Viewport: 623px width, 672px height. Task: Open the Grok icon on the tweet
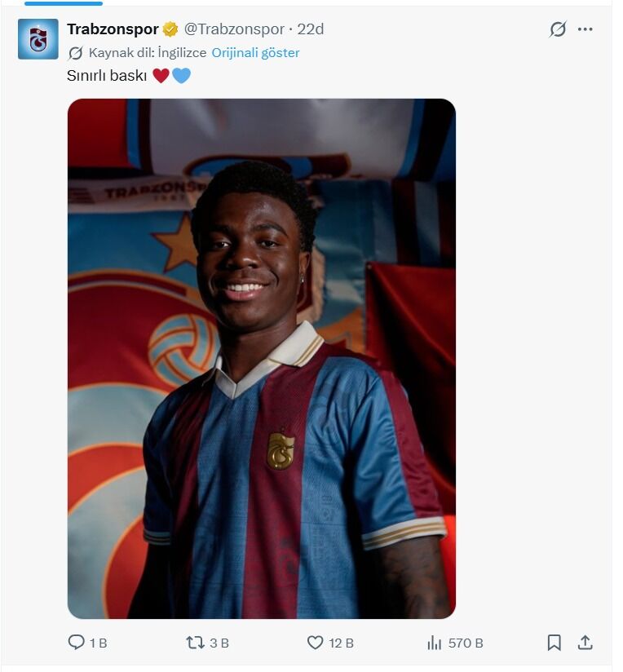[558, 29]
